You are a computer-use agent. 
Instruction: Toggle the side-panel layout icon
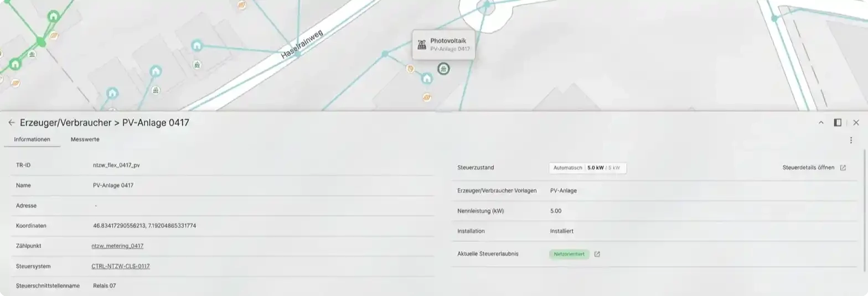[x=838, y=122]
